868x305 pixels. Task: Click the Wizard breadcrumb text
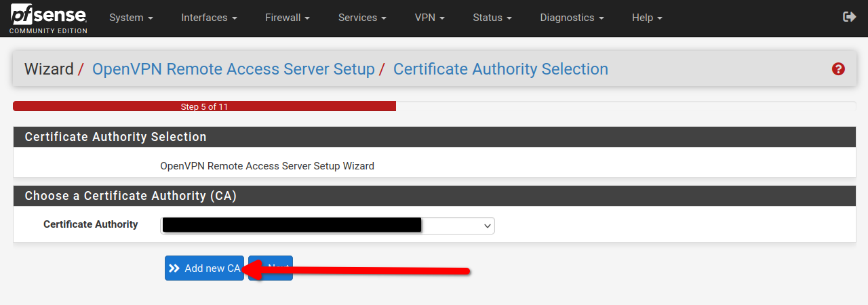49,69
